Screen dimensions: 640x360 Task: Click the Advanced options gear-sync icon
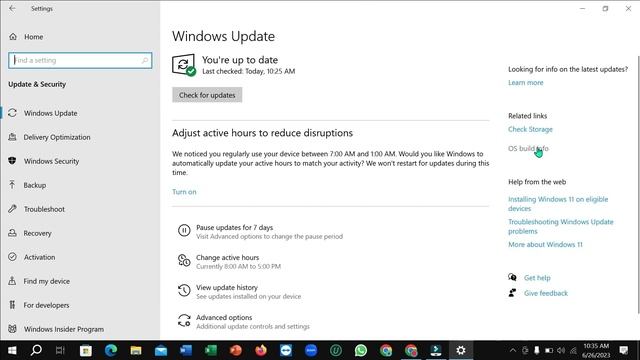click(x=184, y=320)
